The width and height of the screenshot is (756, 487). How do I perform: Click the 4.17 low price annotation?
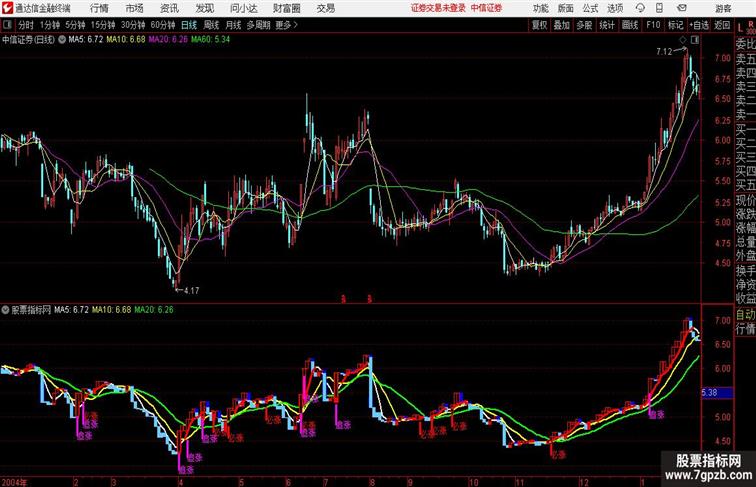coord(191,290)
